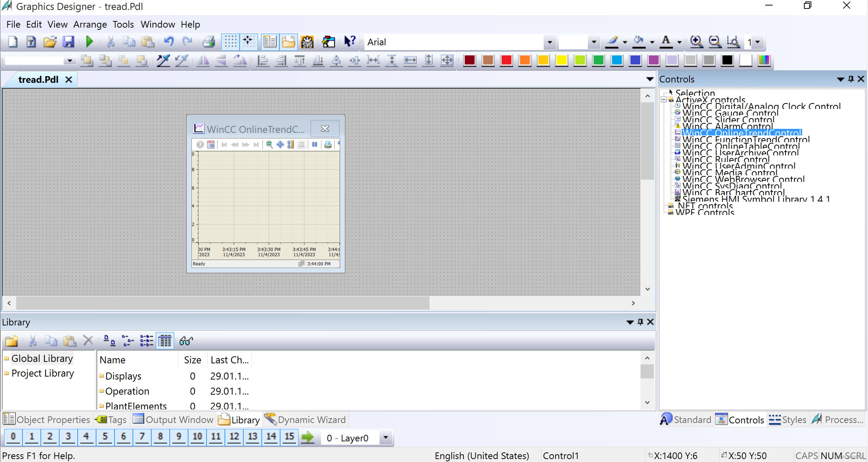The image size is (868, 462).
Task: Toggle the grid display on the canvas
Action: 230,42
